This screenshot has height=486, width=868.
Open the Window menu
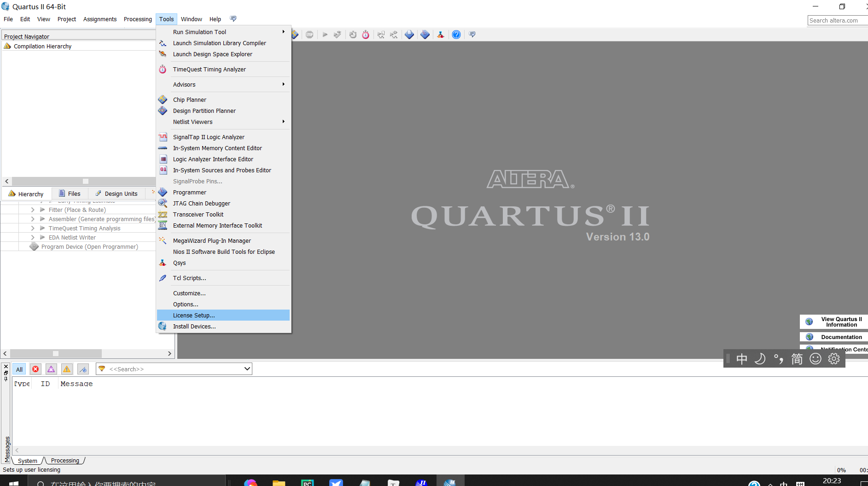192,19
